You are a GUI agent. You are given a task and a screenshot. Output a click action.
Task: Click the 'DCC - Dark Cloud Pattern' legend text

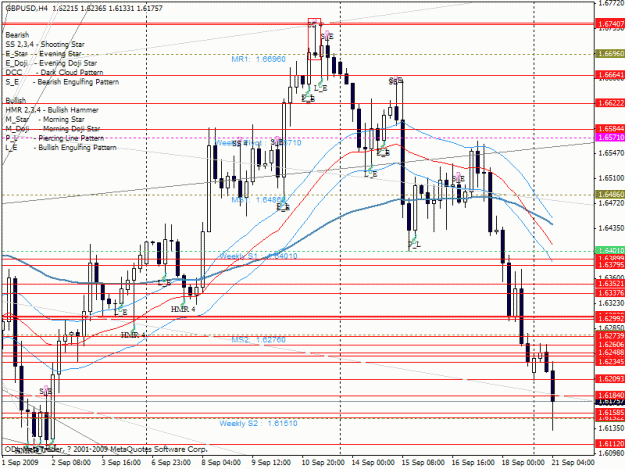click(55, 73)
